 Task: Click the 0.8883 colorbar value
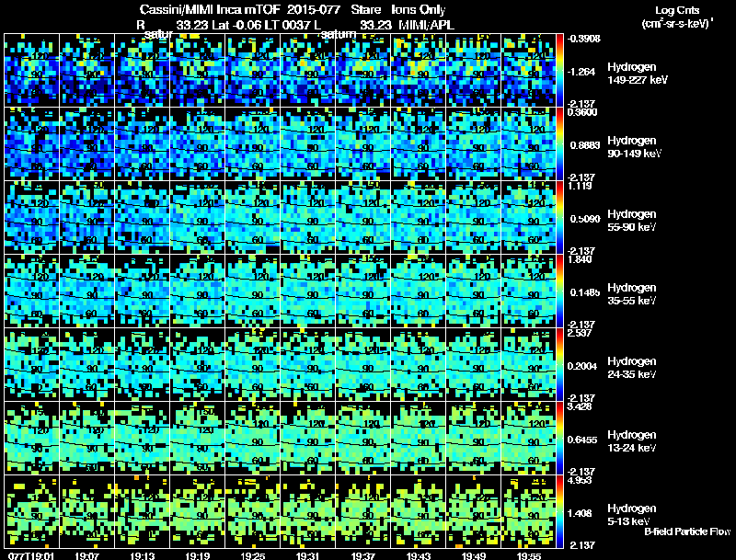[585, 145]
